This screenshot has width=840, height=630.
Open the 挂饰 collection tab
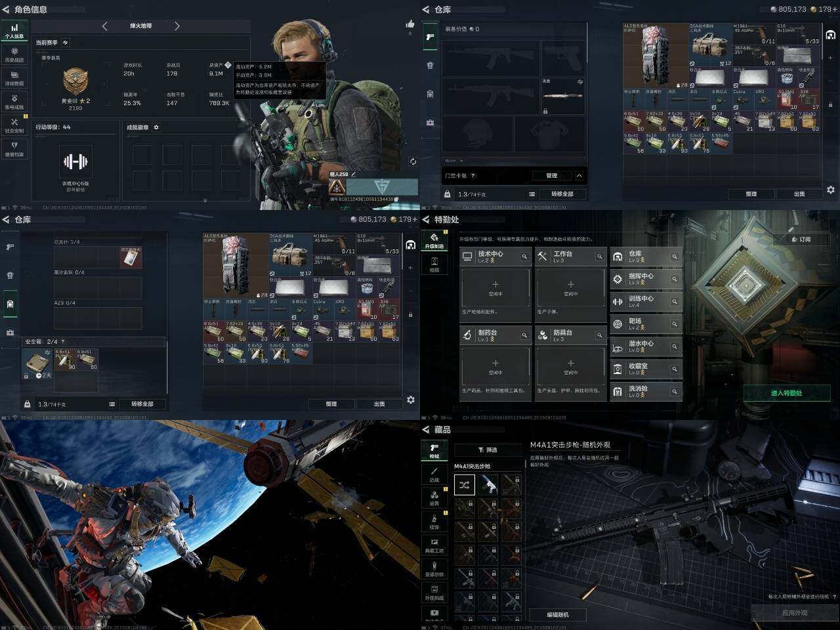click(434, 522)
